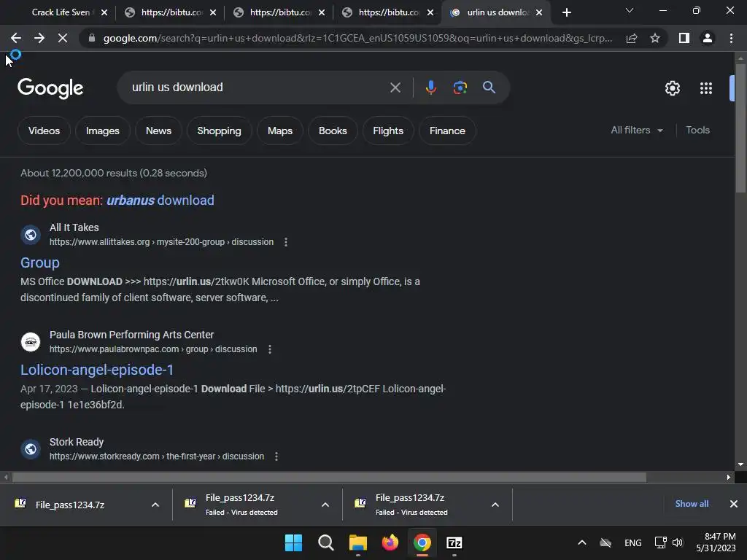Filter results by Flights
The width and height of the screenshot is (747, 560).
point(388,131)
